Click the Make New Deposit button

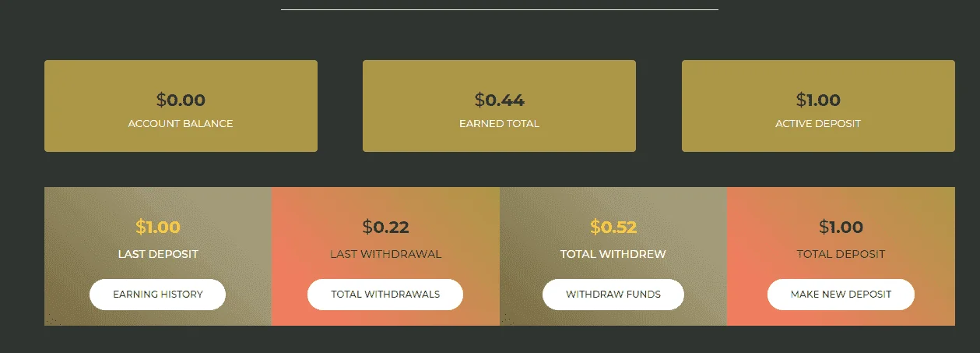click(x=841, y=295)
